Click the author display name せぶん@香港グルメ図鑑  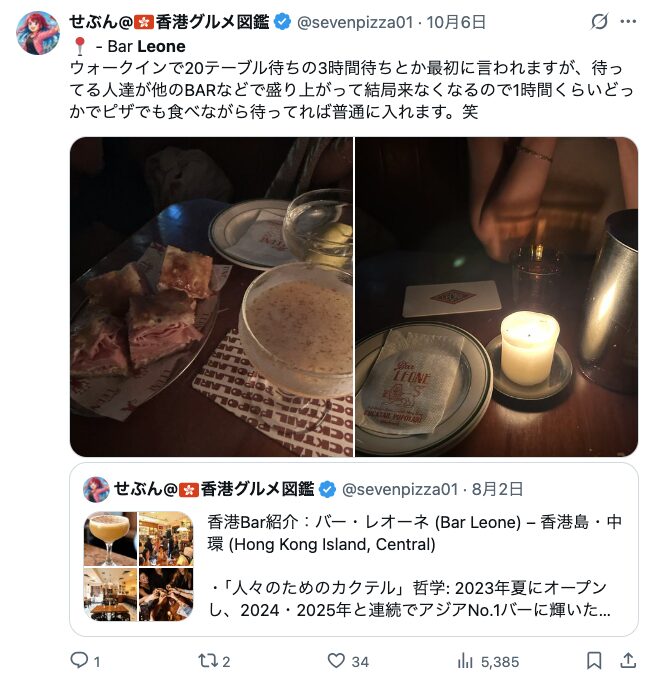pyautogui.click(x=170, y=22)
